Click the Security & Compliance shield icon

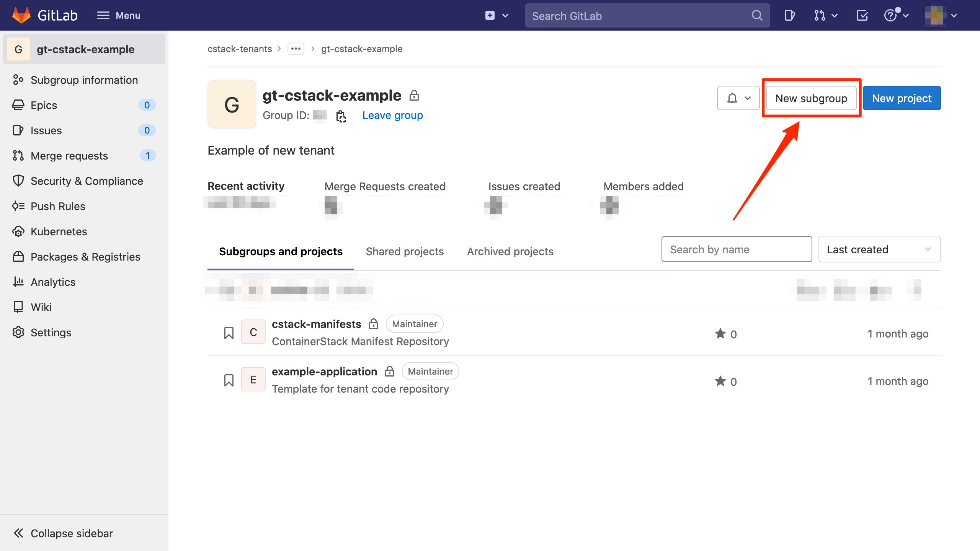(19, 181)
